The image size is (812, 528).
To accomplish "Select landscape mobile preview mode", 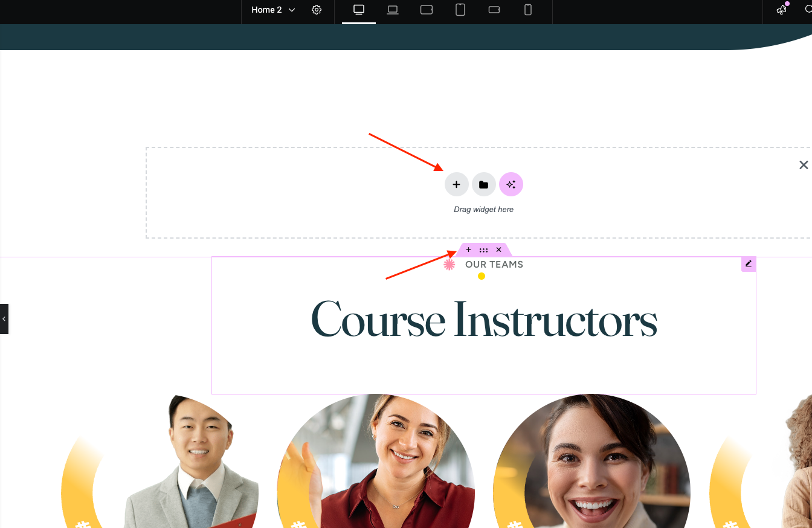I will (494, 10).
